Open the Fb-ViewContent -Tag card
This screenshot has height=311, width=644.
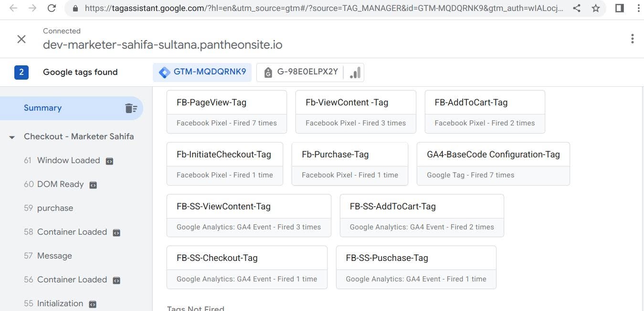point(356,112)
